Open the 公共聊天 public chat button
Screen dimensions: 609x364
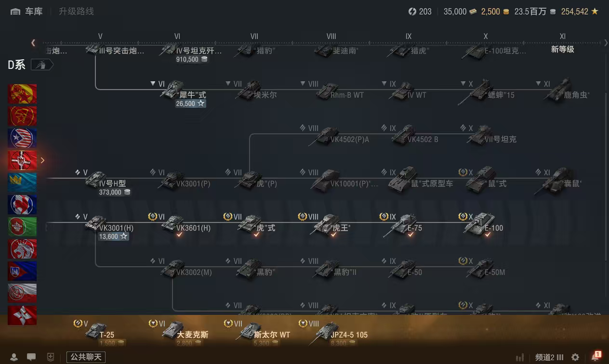pos(86,357)
